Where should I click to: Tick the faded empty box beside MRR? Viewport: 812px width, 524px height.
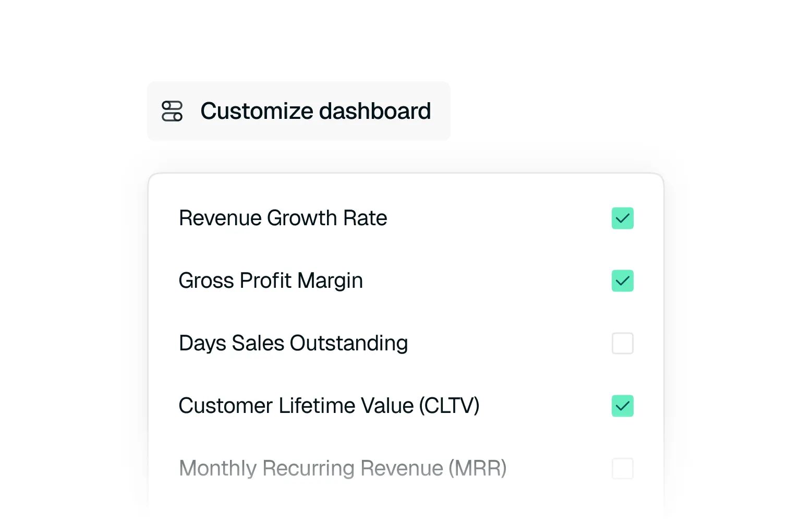(x=622, y=469)
